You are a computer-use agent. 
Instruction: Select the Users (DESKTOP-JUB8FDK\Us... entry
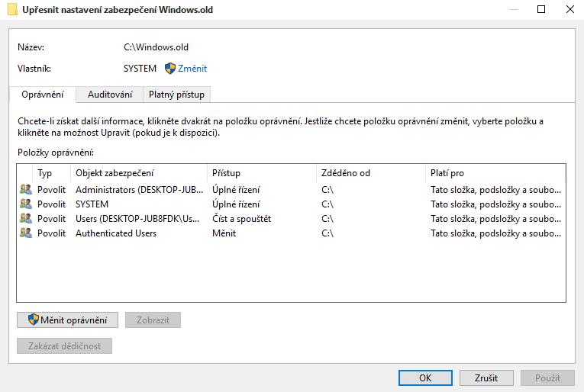pos(291,219)
